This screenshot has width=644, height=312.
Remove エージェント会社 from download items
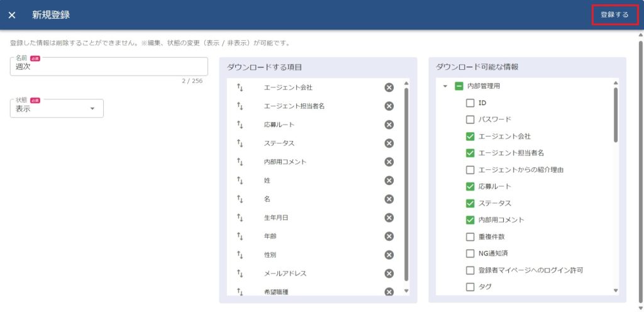pyautogui.click(x=389, y=87)
